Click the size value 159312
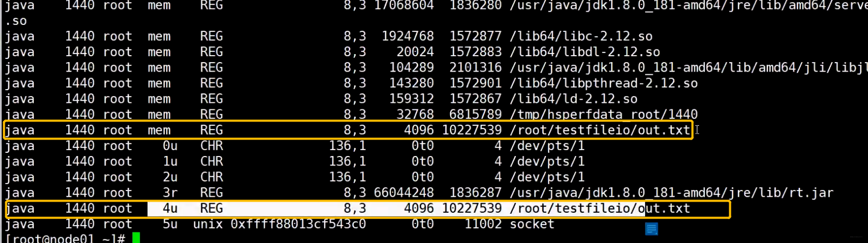The image size is (868, 243). [411, 99]
